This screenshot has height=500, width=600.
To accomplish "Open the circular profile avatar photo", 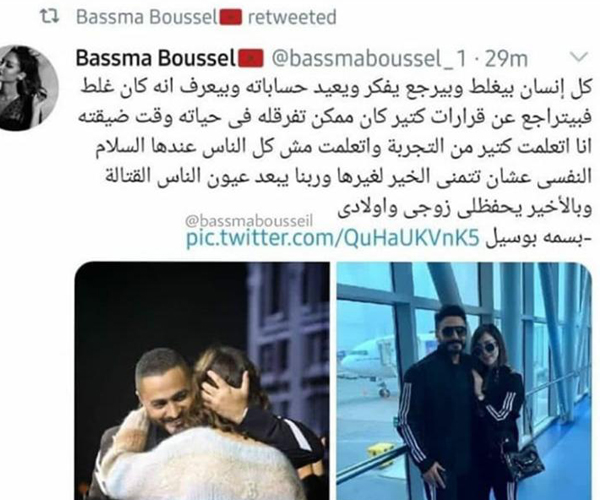I will [29, 88].
